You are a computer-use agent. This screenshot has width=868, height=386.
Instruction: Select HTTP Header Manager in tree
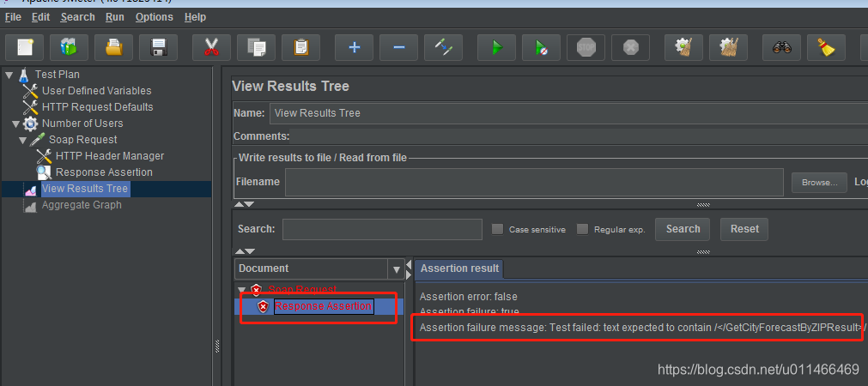(x=110, y=156)
